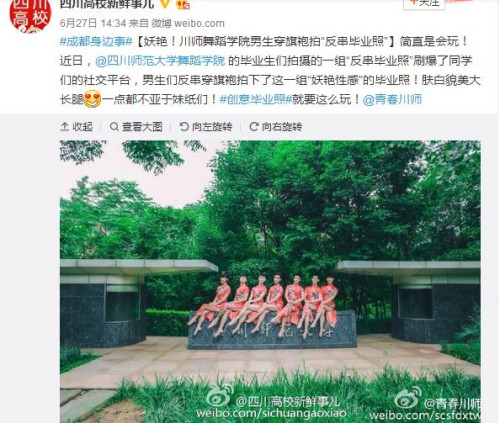500x423 pixels.
Task: Rotate the image left with the 向左旋转 icon
Action: (184, 127)
